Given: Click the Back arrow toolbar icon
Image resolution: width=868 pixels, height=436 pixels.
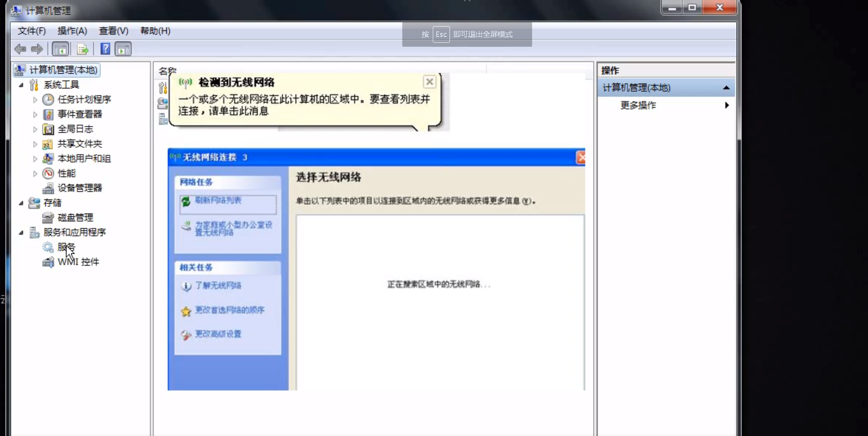Looking at the screenshot, I should tap(20, 49).
